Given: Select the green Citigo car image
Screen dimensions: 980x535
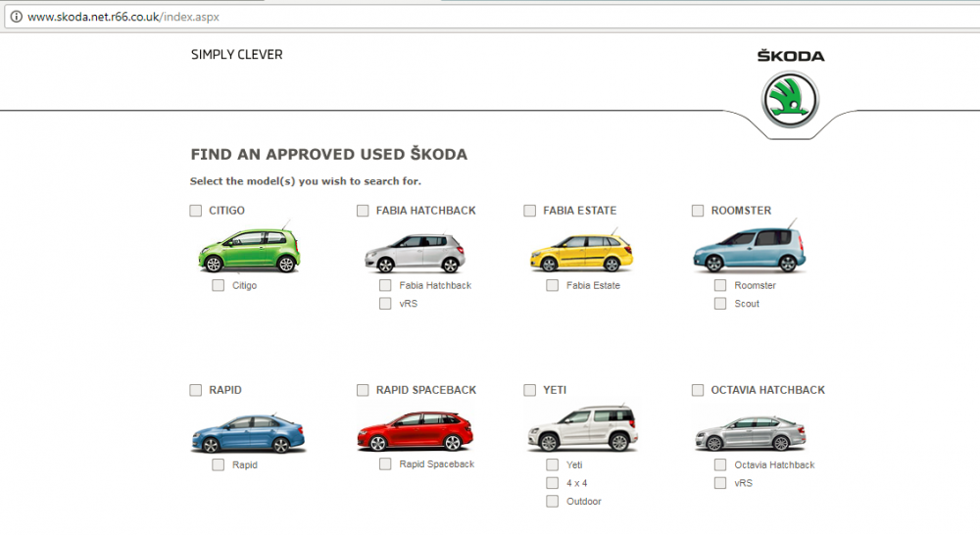Looking at the screenshot, I should pyautogui.click(x=249, y=250).
